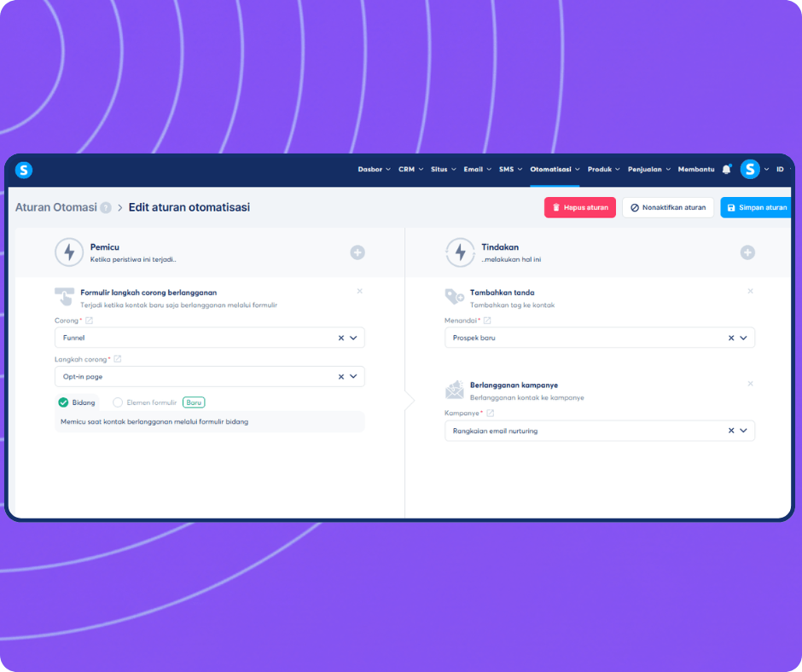
Task: Open the Situs menu
Action: tap(443, 169)
